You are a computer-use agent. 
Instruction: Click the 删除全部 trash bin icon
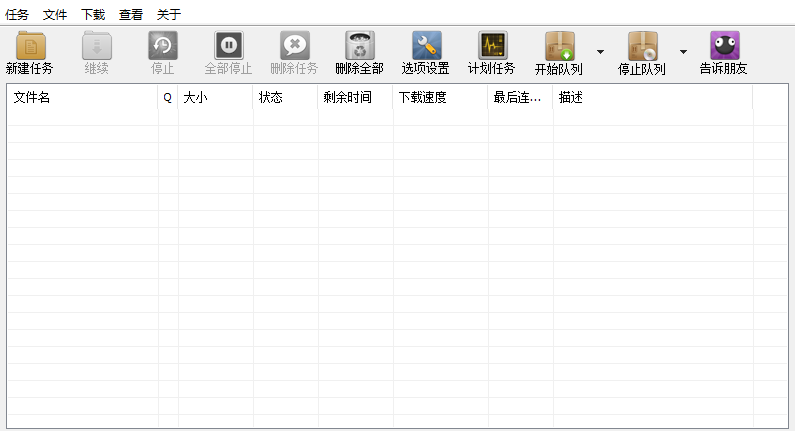click(360, 46)
